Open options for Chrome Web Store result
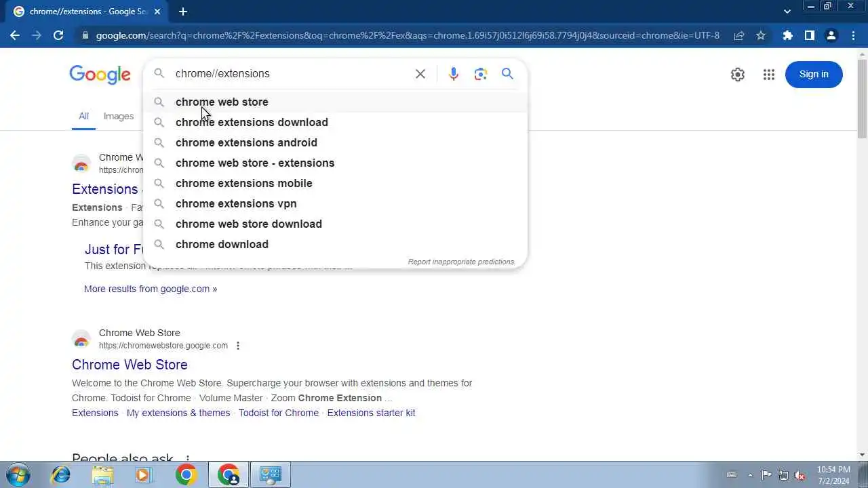868x488 pixels. pos(237,346)
